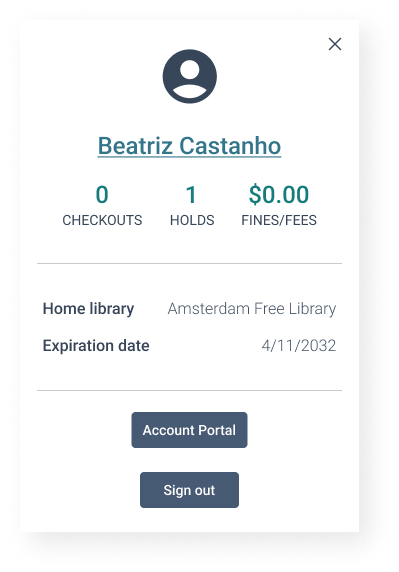This screenshot has width=399, height=572.
Task: Select the 4/11/2032 expiration value
Action: (x=299, y=345)
